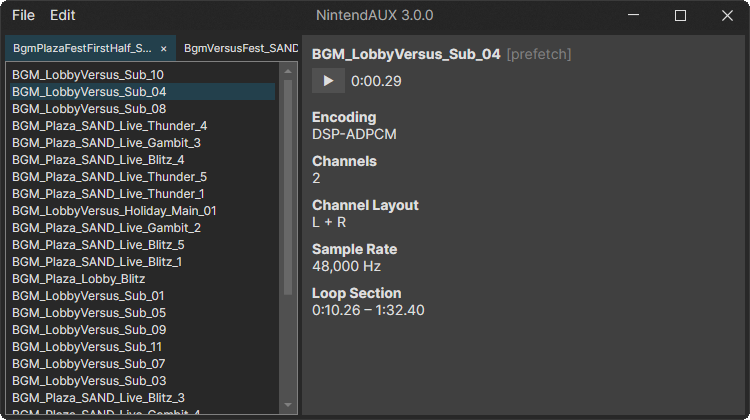This screenshot has height=420, width=750.
Task: Click the BGM_LobbyVersus_Sub_04 title heading
Action: pyautogui.click(x=406, y=55)
